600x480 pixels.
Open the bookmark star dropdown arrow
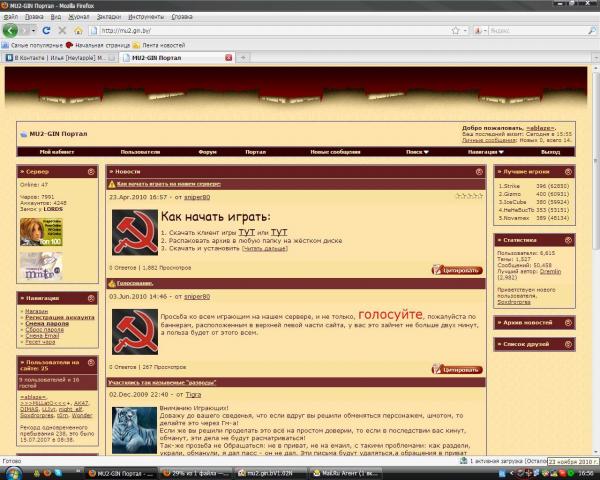(465, 31)
